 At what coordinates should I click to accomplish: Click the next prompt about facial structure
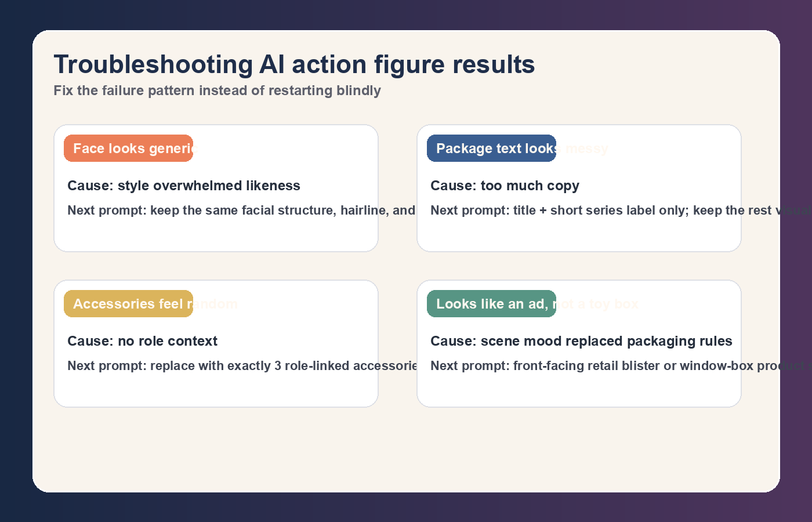click(241, 210)
